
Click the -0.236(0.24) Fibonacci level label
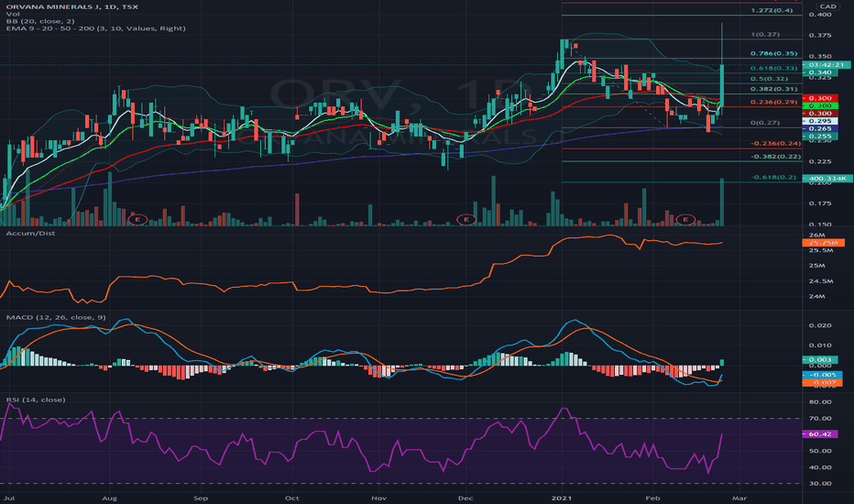coord(776,143)
